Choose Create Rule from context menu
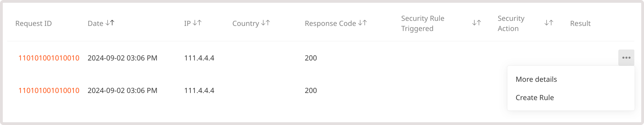Viewport: 644px width, 125px height. (535, 98)
